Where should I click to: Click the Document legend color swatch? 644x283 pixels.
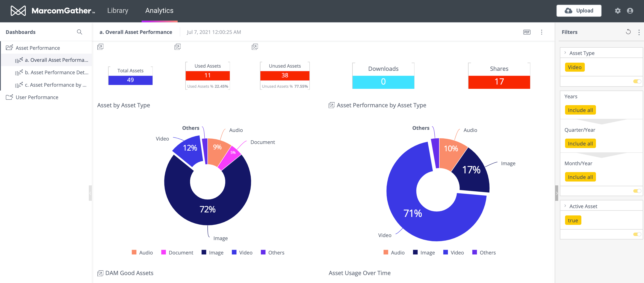pyautogui.click(x=163, y=252)
